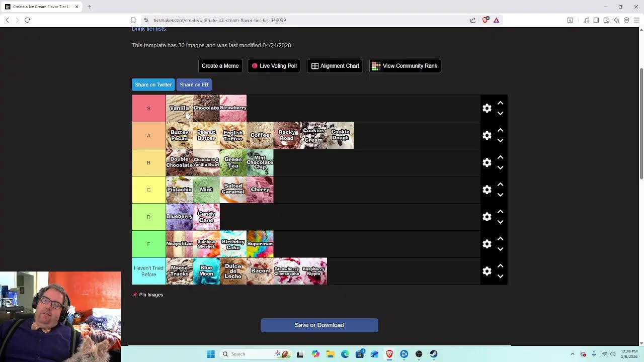644x362 pixels.
Task: Open settings gear for Haven't Tried Before tier
Action: pos(487,271)
